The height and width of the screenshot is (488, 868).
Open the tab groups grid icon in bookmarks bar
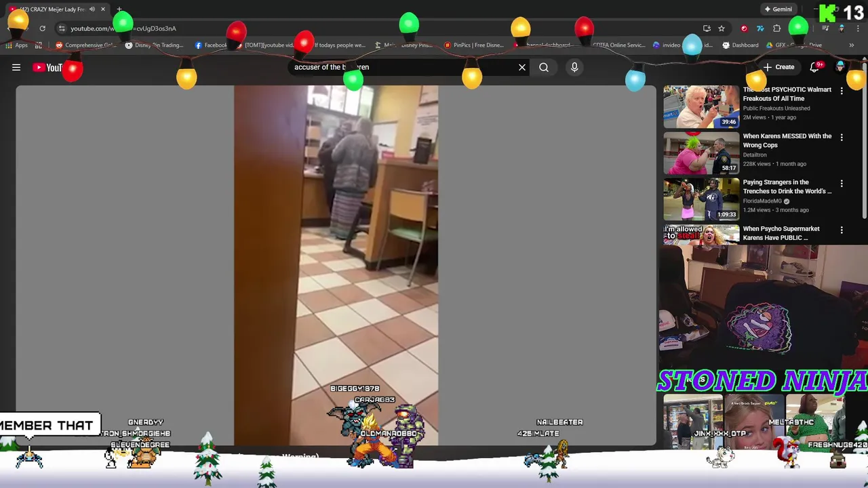(x=38, y=45)
